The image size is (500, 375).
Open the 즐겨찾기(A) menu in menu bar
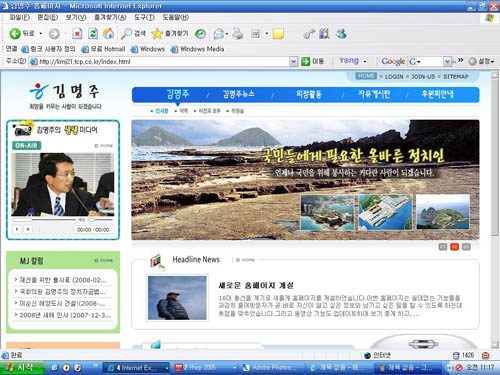(110, 17)
